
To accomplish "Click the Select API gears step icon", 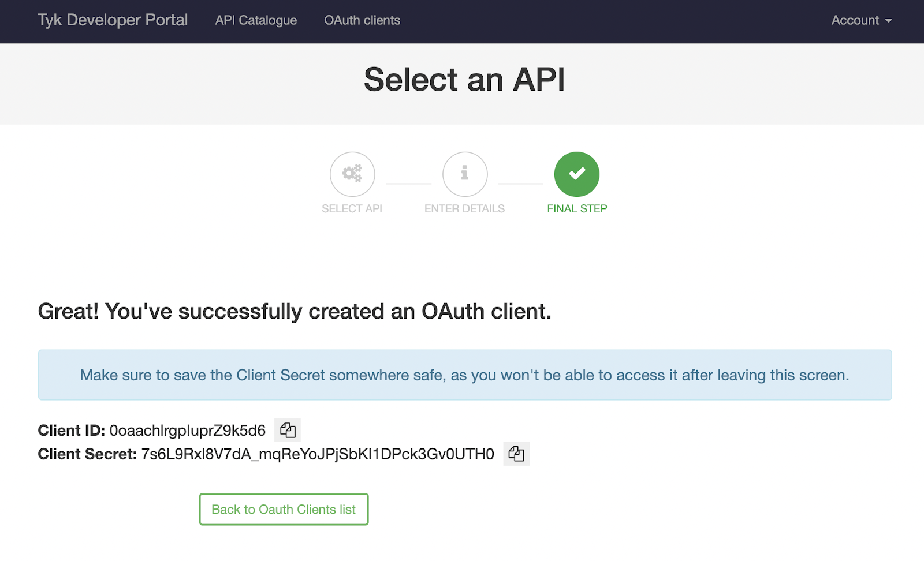I will 352,174.
